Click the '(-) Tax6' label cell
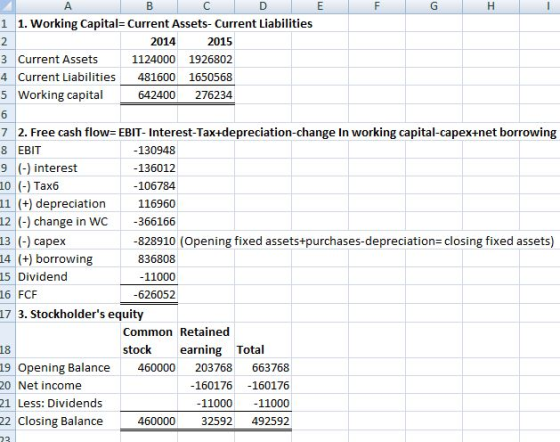This screenshot has height=442, width=560. click(68, 186)
